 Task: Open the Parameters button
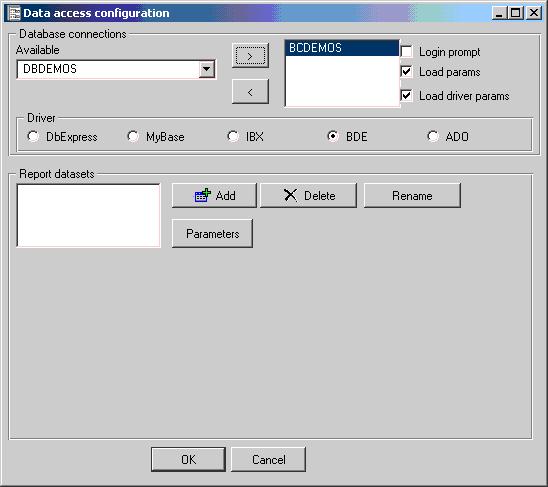point(212,234)
